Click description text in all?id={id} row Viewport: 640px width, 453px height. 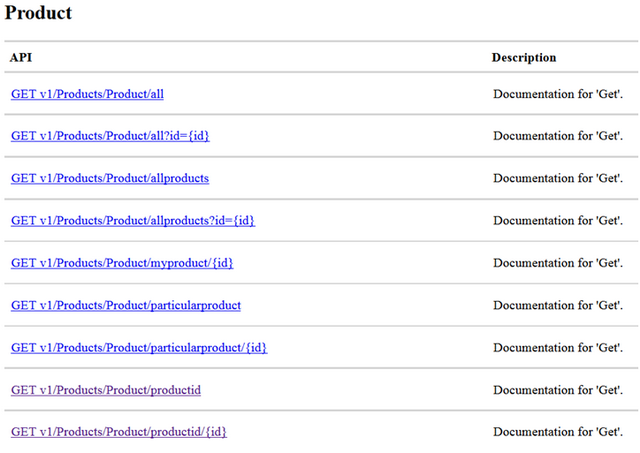coord(558,136)
